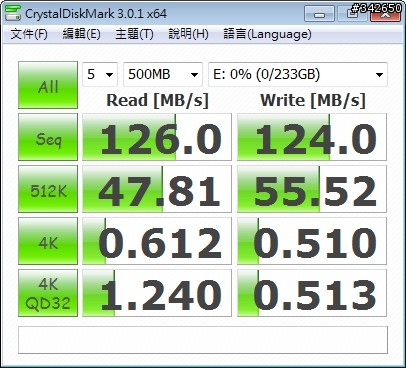
Task: Open the 文件(F) menu
Action: coord(29,34)
